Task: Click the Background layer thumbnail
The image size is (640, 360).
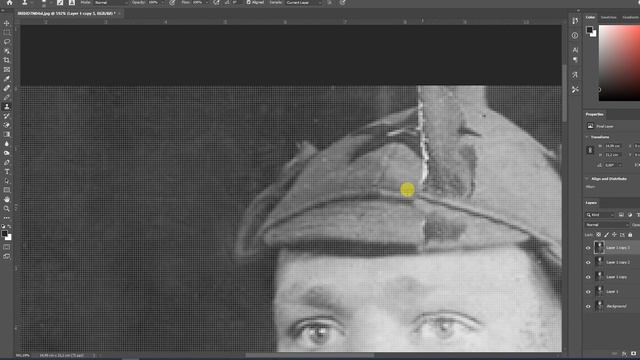Action: [599, 306]
